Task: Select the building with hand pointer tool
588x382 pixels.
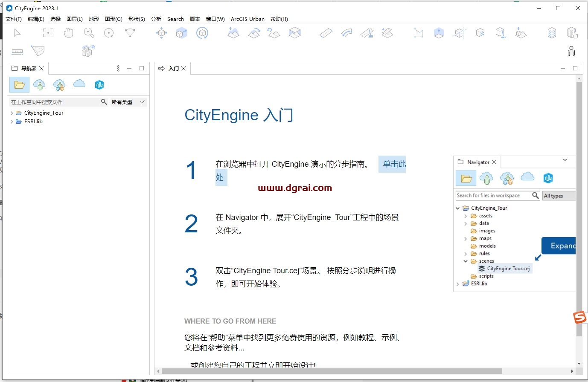Action: coord(572,33)
